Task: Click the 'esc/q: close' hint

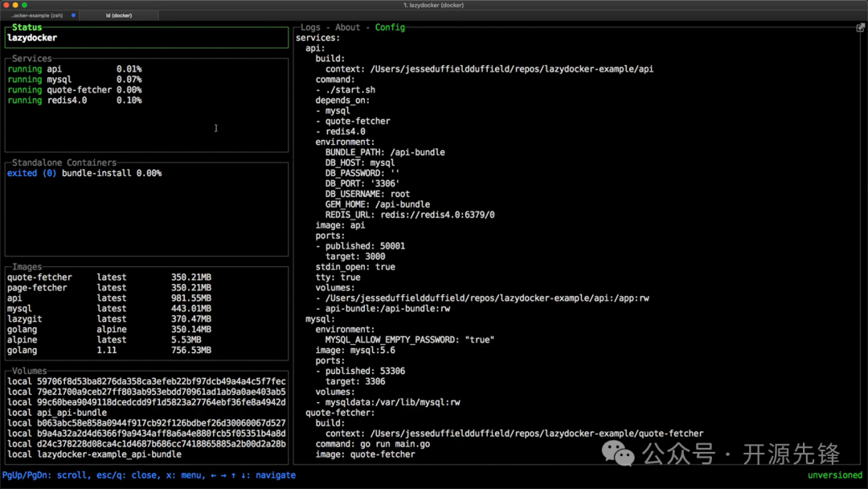Action: [127, 475]
